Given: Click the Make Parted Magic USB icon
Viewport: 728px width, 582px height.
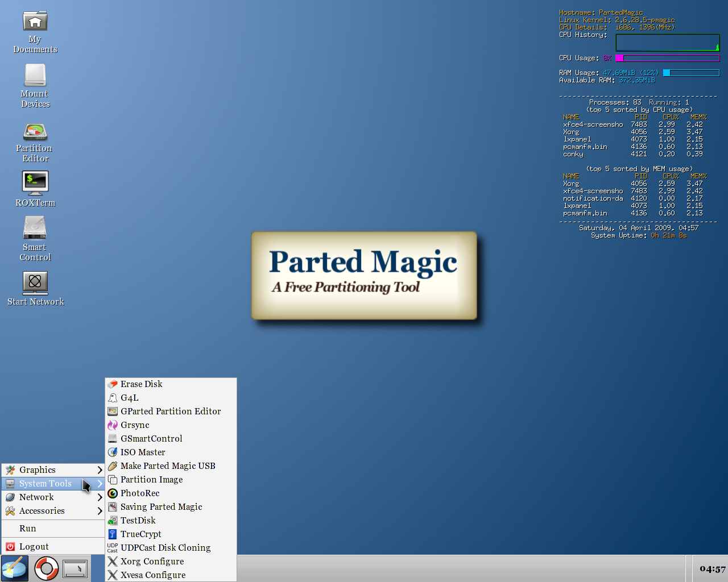Looking at the screenshot, I should click(x=113, y=466).
